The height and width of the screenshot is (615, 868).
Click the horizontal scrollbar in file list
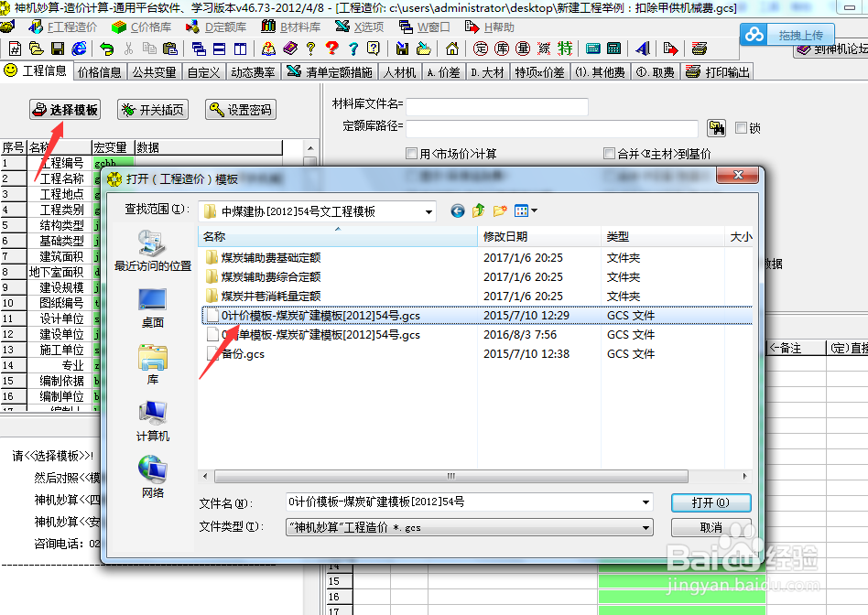pyautogui.click(x=451, y=476)
